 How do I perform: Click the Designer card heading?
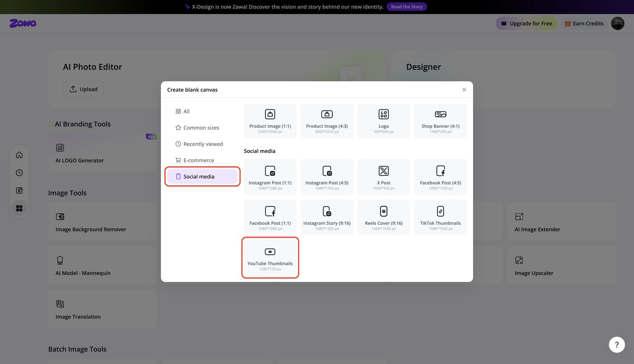423,67
